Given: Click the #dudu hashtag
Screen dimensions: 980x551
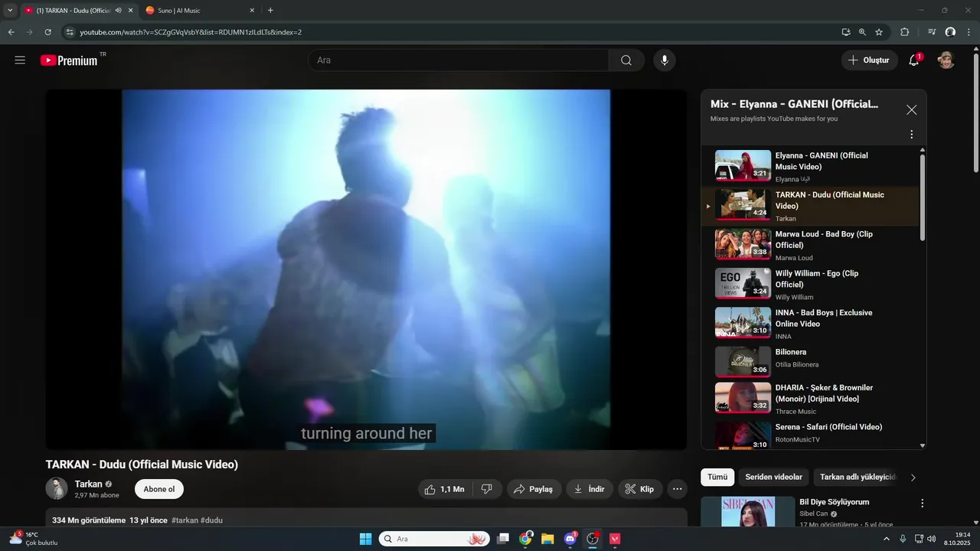Looking at the screenshot, I should click(x=212, y=520).
